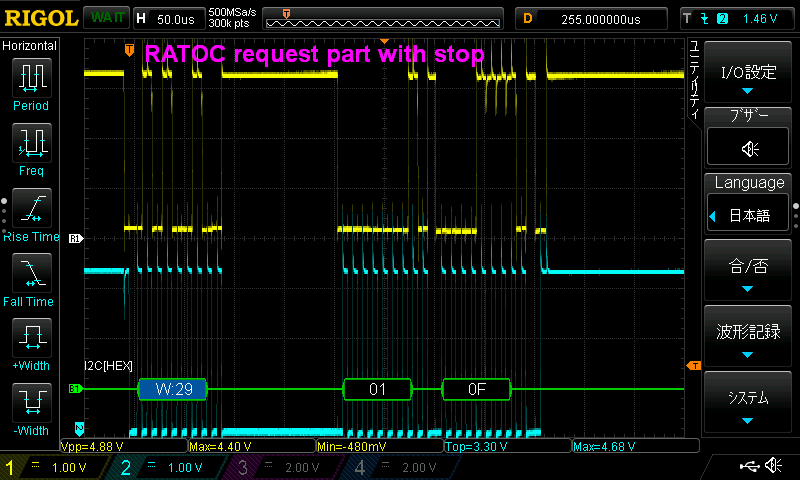The height and width of the screenshot is (480, 800).
Task: Open the システム system menu
Action: pyautogui.click(x=748, y=401)
